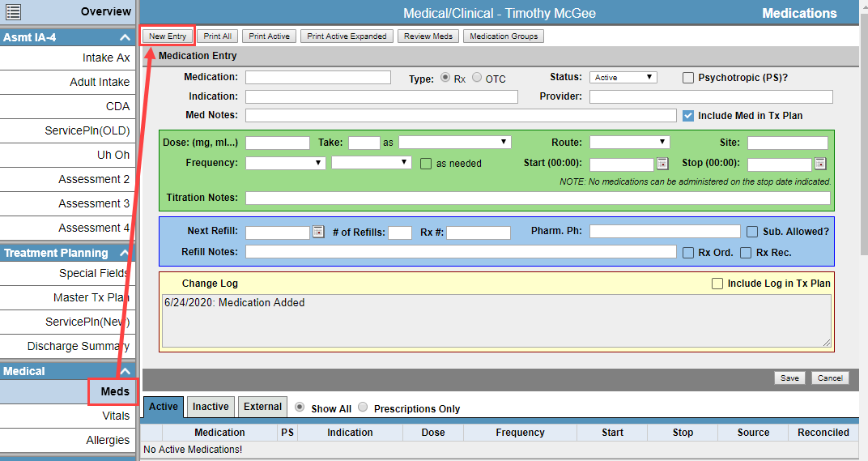Collapse the Medical section
This screenshot has width=868, height=461.
(126, 371)
